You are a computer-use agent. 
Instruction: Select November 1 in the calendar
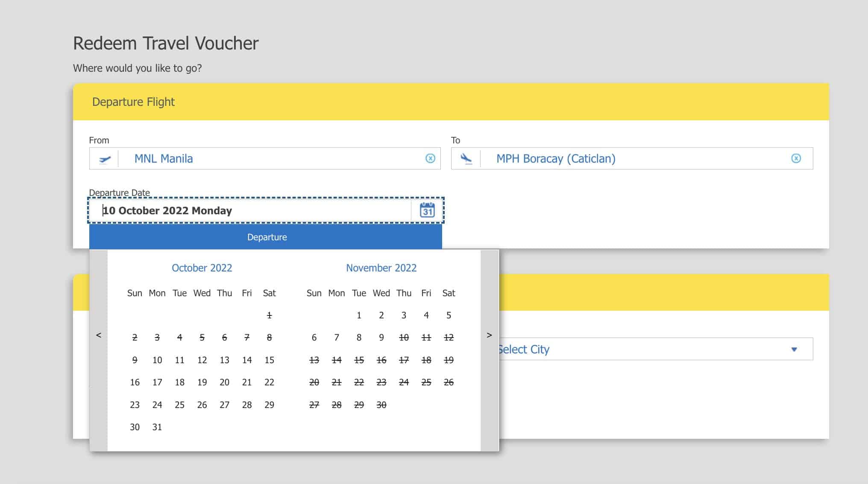(x=359, y=315)
